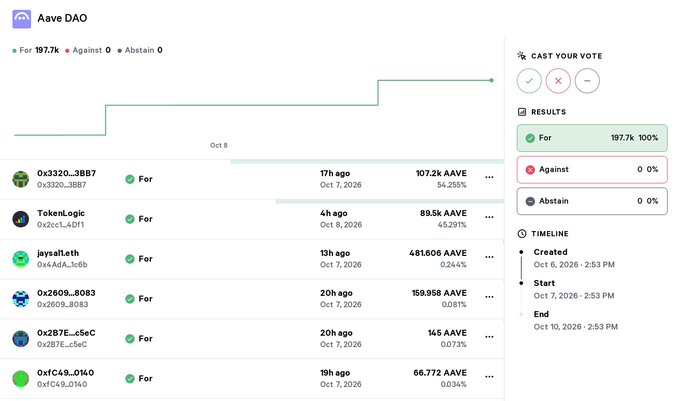Click red X icon in Against result
Viewport: 680px width, 401px height.
[x=530, y=170]
